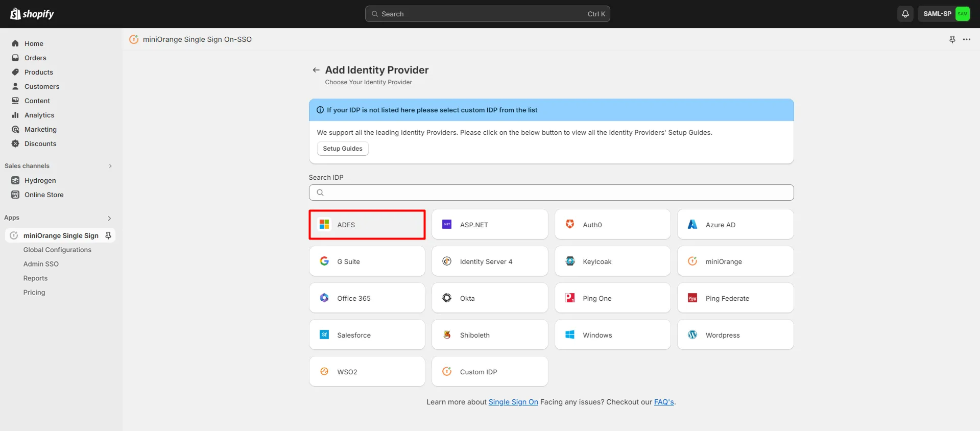
Task: Select the Shiboleth provider
Action: [x=490, y=334]
